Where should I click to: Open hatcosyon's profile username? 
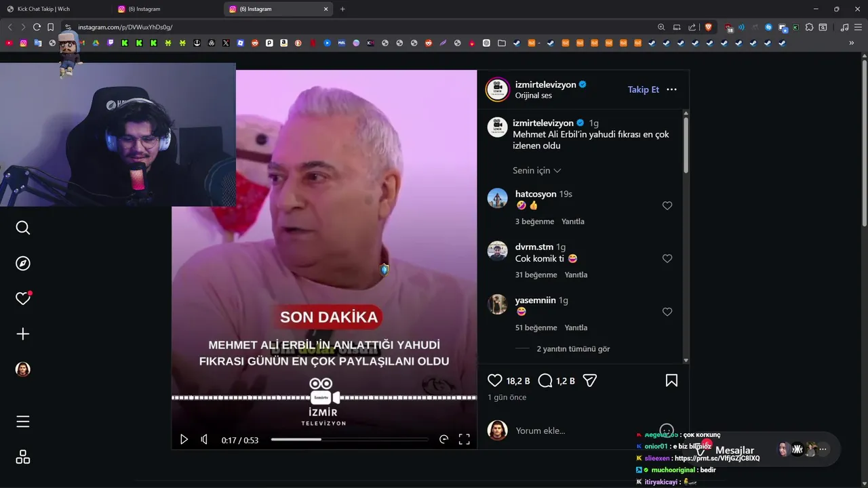pos(536,194)
